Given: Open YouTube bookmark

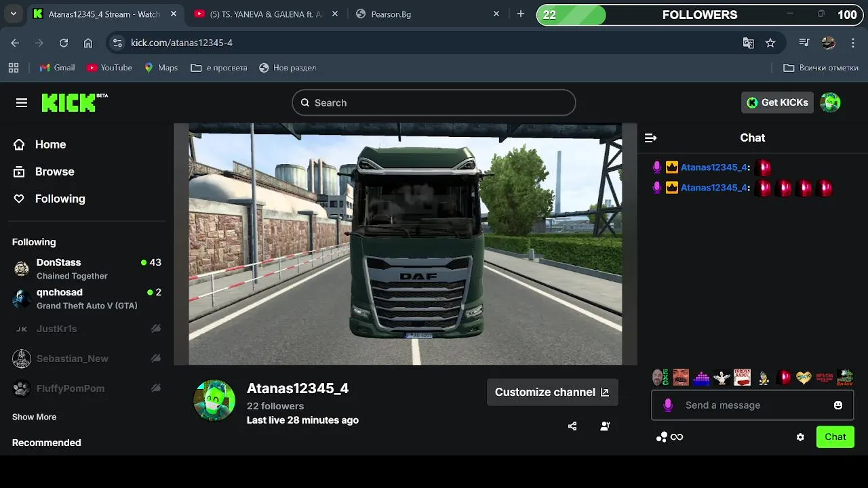Looking at the screenshot, I should [109, 68].
